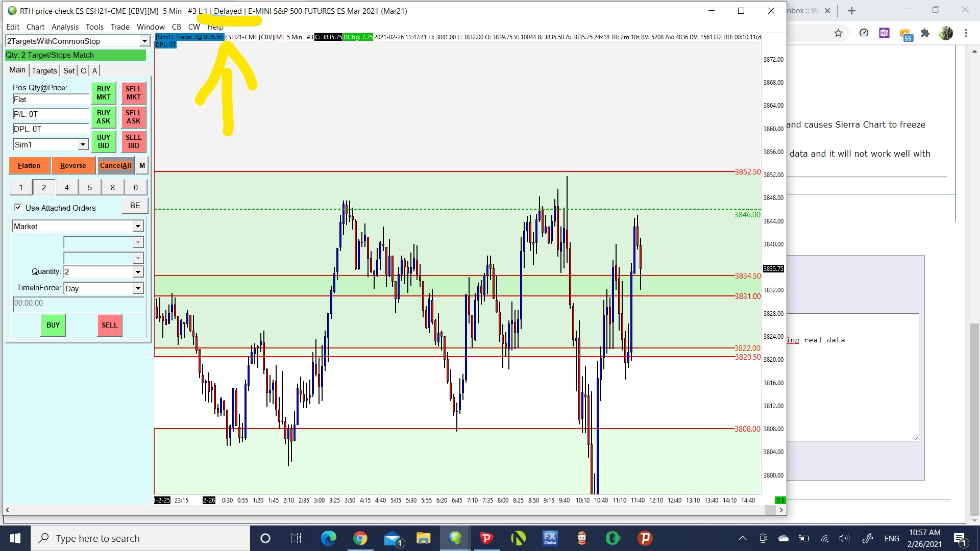Expand the TimeInForce Day dropdown
980x551 pixels.
pyautogui.click(x=138, y=289)
